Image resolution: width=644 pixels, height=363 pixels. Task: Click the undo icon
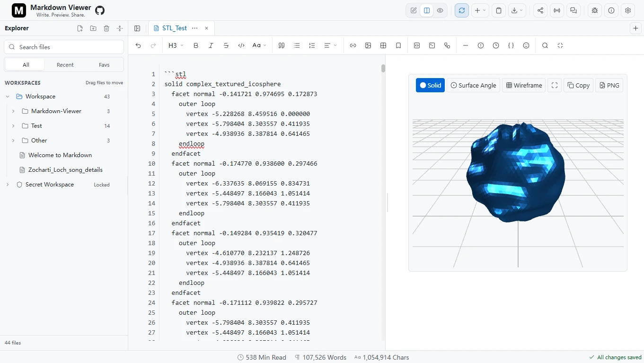pyautogui.click(x=138, y=45)
